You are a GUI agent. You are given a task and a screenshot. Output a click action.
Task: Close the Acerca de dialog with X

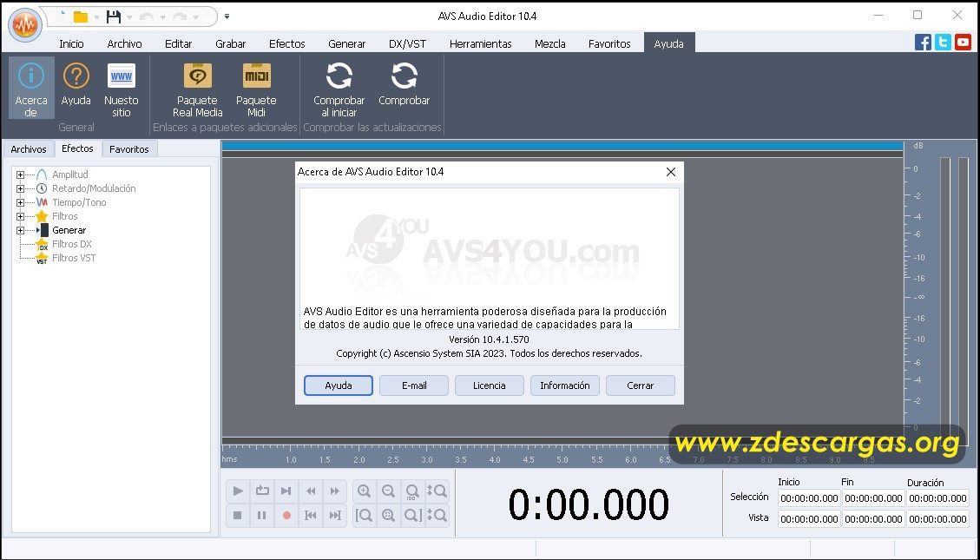pos(671,172)
